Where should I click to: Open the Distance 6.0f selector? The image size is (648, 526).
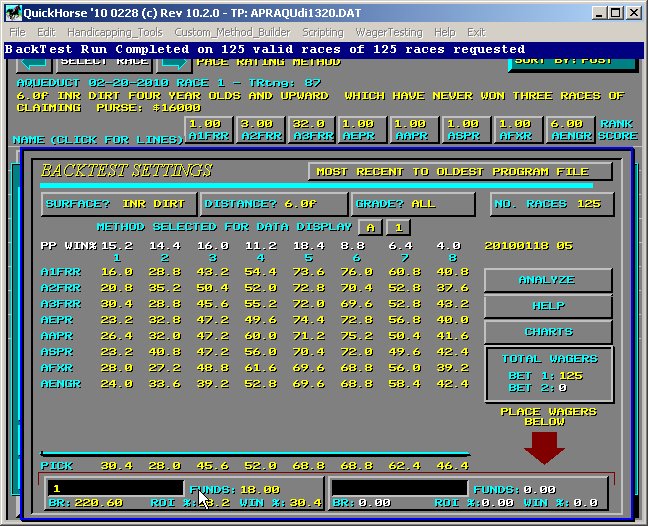pos(273,204)
